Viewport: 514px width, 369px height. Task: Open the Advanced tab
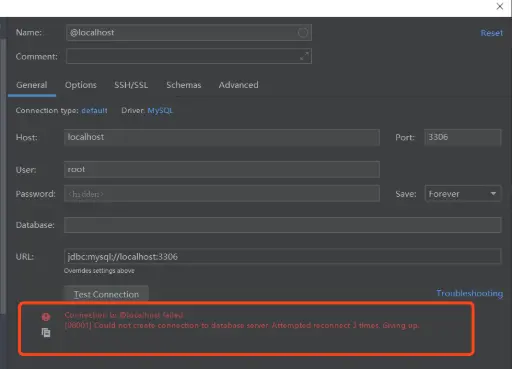tap(238, 85)
